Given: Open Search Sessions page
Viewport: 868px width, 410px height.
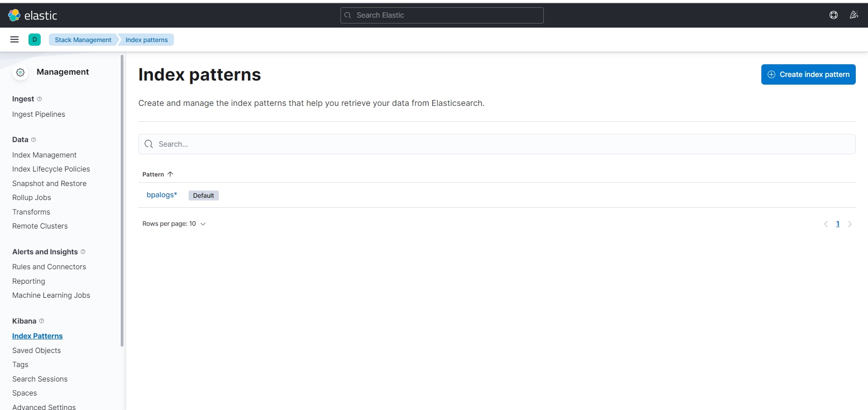Looking at the screenshot, I should [40, 379].
